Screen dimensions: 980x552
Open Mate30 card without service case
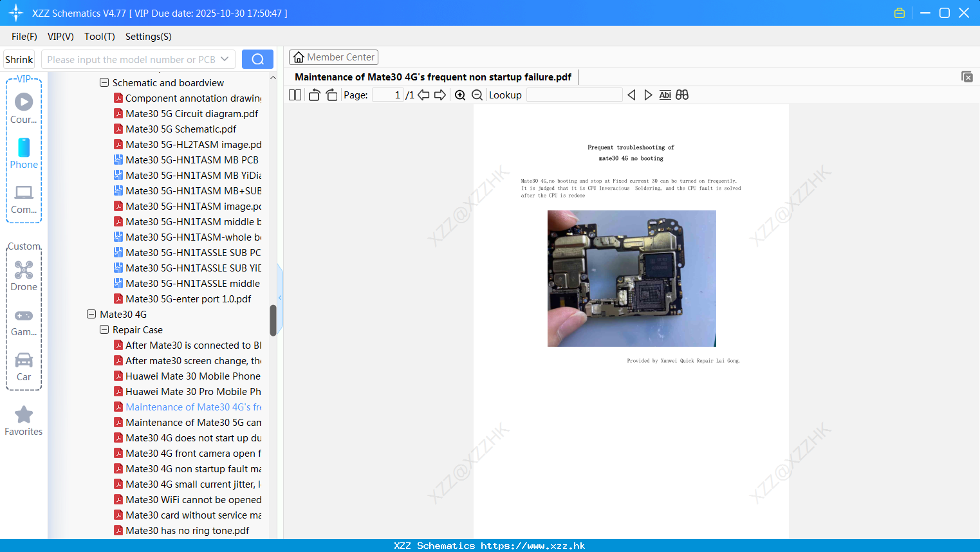pyautogui.click(x=187, y=515)
